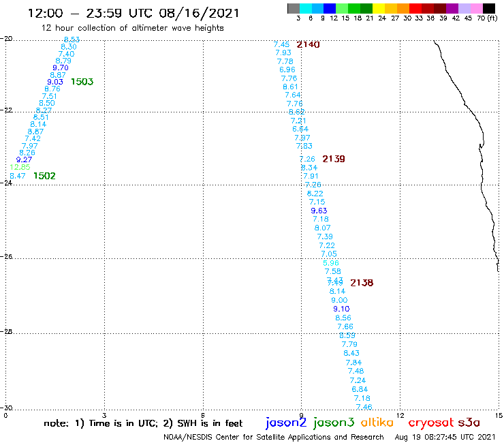504x443 pixels.
Task: Click the 8.79 wave height value
Action: tap(63, 61)
